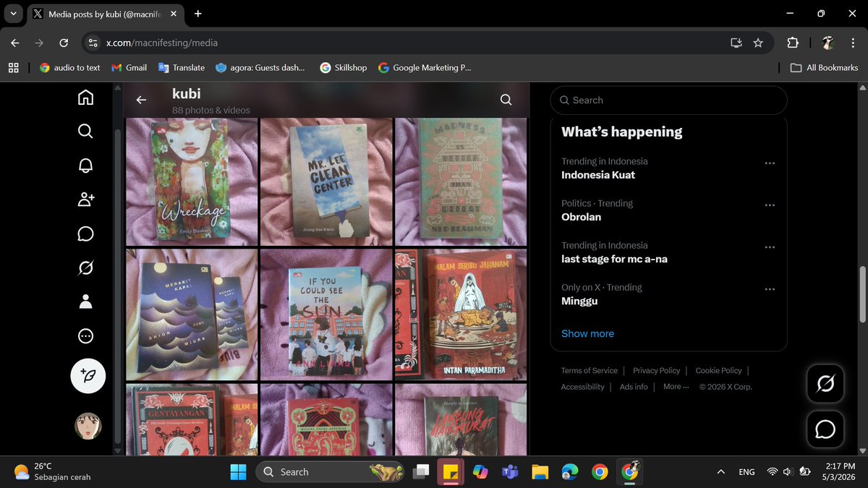Open the Follow people icon in sidebar
The height and width of the screenshot is (488, 868).
coord(85,200)
